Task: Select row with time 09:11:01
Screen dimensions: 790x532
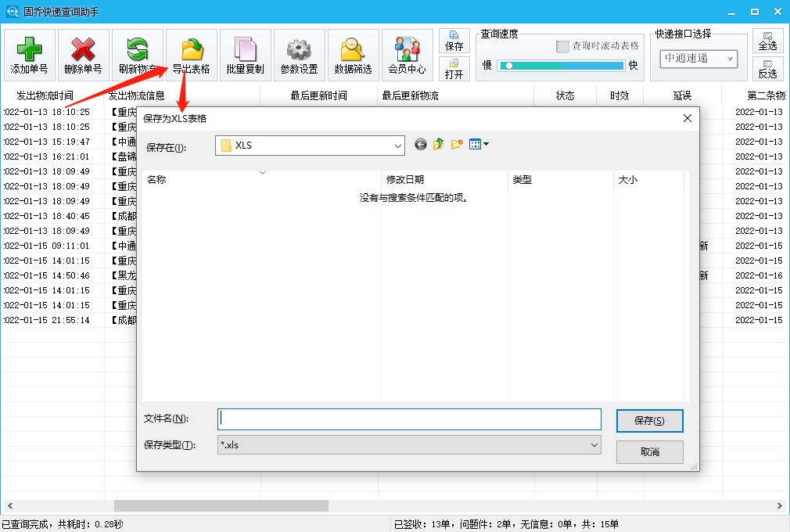Action: (x=46, y=246)
